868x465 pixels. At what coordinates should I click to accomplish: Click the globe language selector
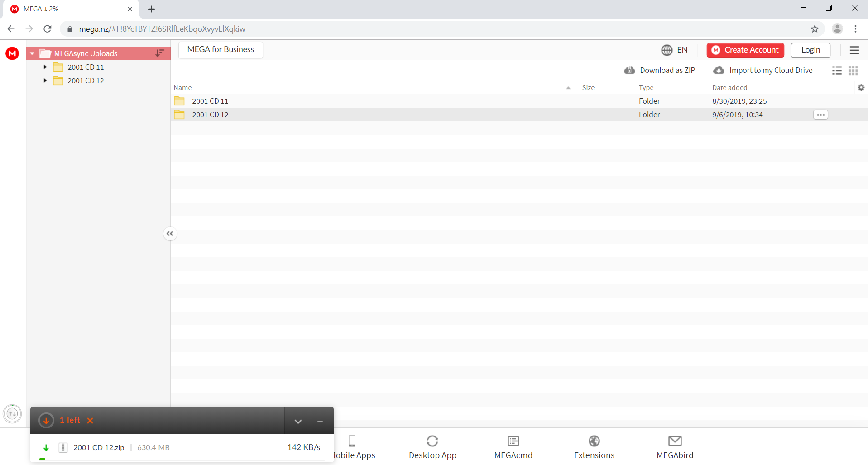coord(674,50)
